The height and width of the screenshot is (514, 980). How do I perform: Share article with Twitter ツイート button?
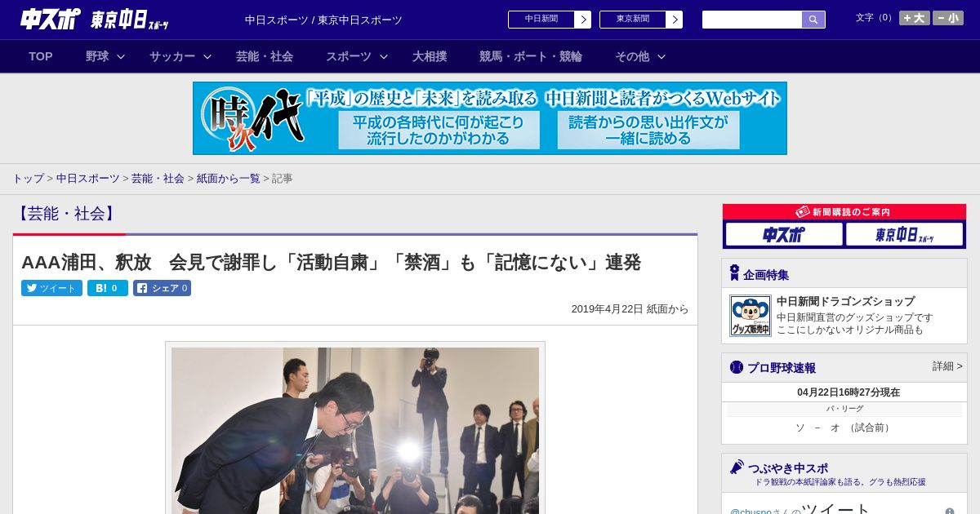pos(51,288)
